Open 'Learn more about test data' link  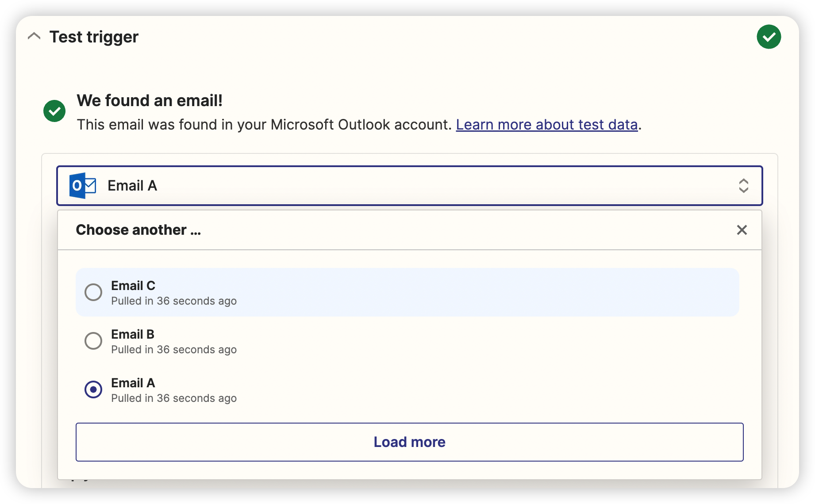click(x=546, y=125)
